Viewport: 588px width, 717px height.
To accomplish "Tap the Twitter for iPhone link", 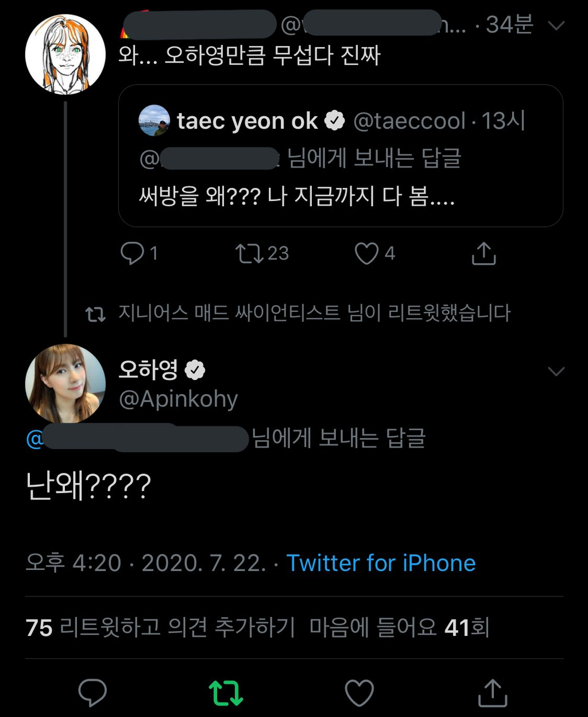I will click(x=381, y=563).
